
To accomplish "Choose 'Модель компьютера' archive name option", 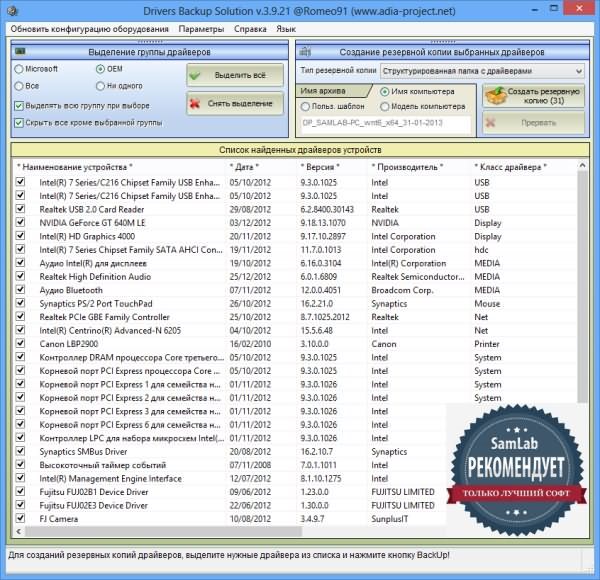I will coord(385,106).
